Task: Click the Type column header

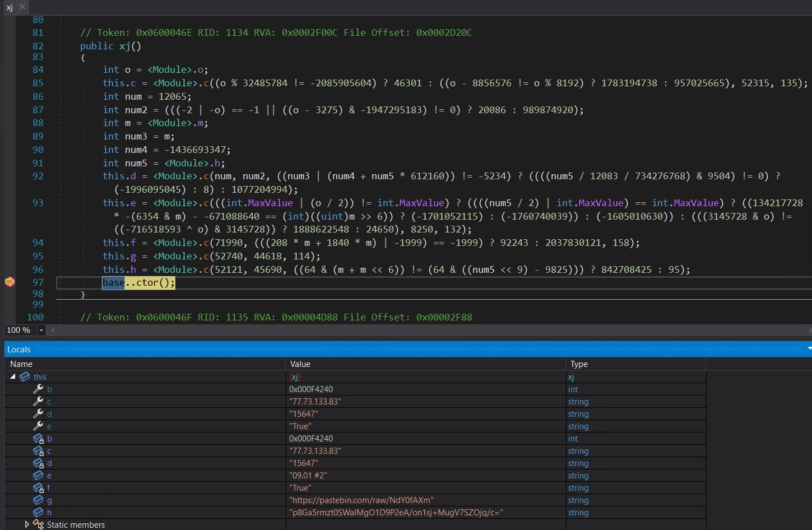Action: (579, 364)
